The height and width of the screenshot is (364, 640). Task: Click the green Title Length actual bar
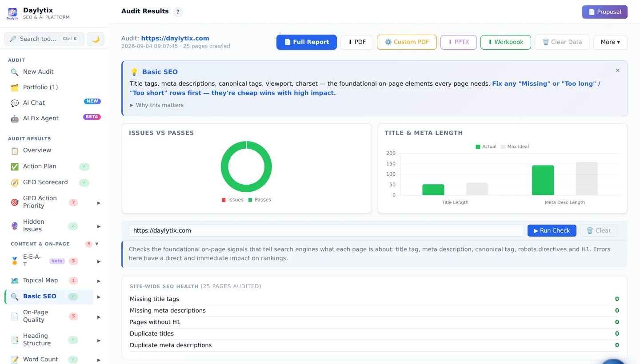(x=433, y=190)
